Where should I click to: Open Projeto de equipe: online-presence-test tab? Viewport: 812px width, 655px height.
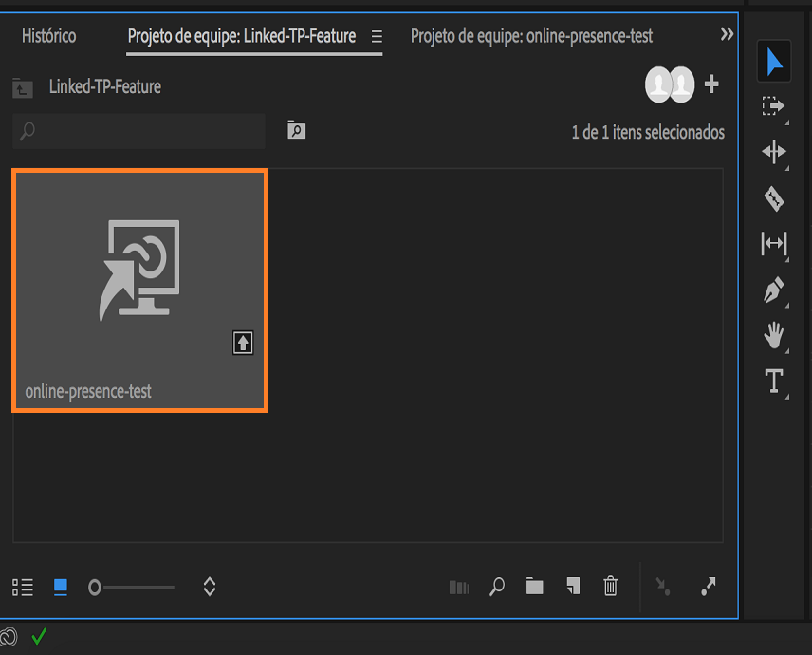point(531,35)
